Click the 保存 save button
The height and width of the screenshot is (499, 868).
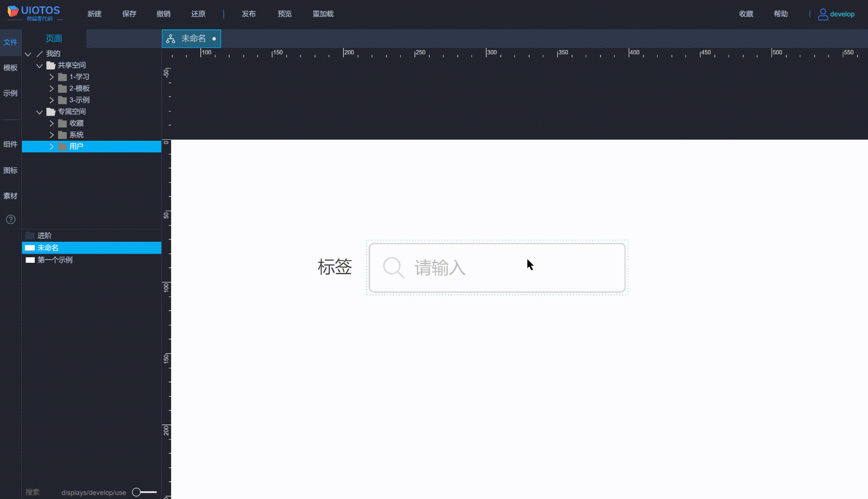(129, 14)
